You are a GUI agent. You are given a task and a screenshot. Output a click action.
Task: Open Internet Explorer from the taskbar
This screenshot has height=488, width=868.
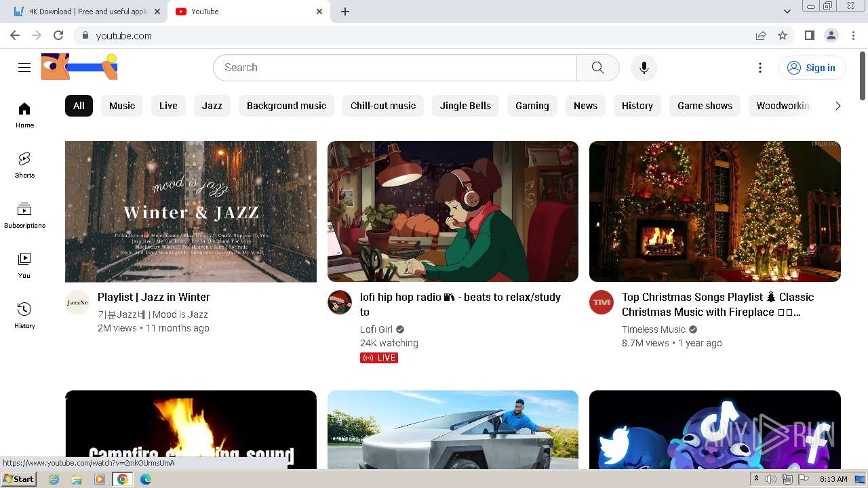pyautogui.click(x=54, y=479)
